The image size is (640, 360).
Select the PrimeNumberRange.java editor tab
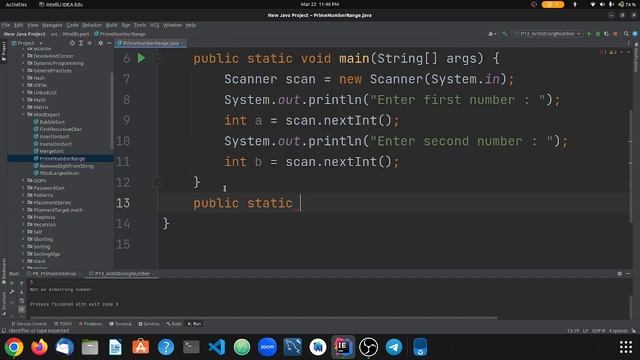[x=151, y=43]
